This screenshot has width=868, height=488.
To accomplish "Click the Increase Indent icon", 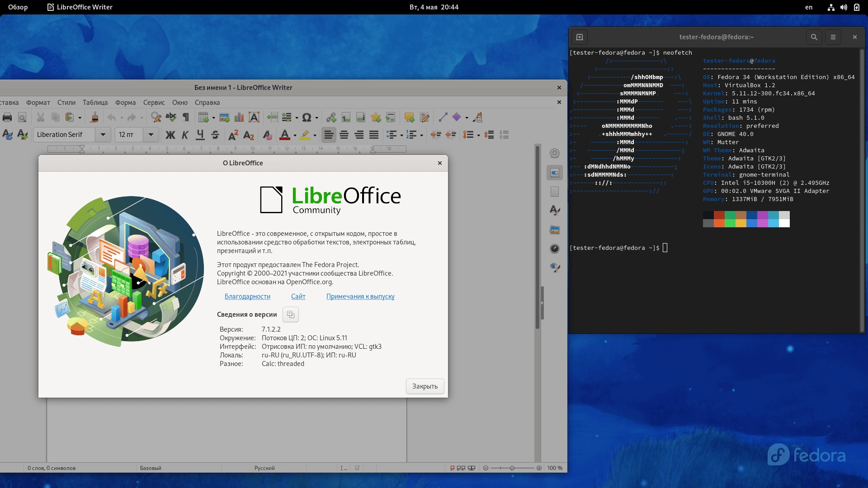I will click(x=436, y=135).
